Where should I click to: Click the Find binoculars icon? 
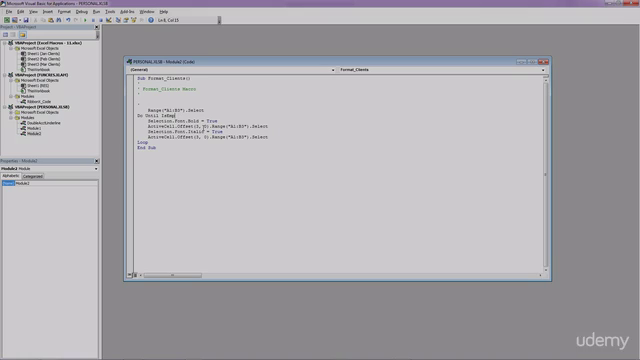click(x=59, y=20)
